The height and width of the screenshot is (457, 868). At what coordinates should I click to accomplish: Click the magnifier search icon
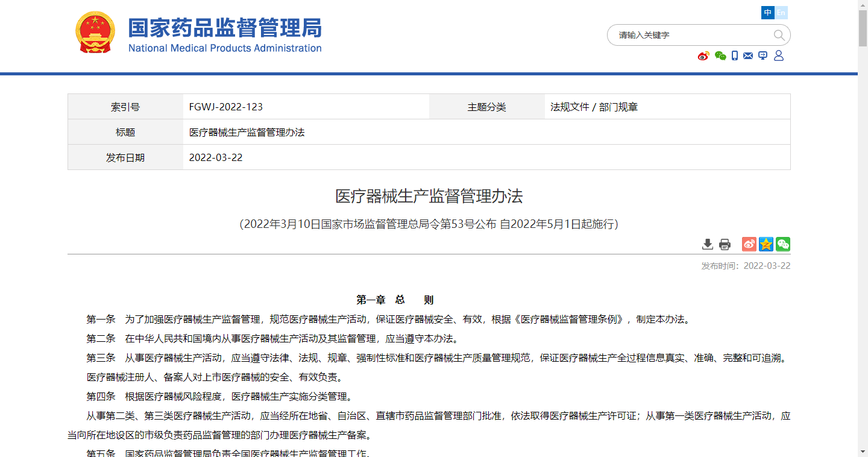pos(779,35)
